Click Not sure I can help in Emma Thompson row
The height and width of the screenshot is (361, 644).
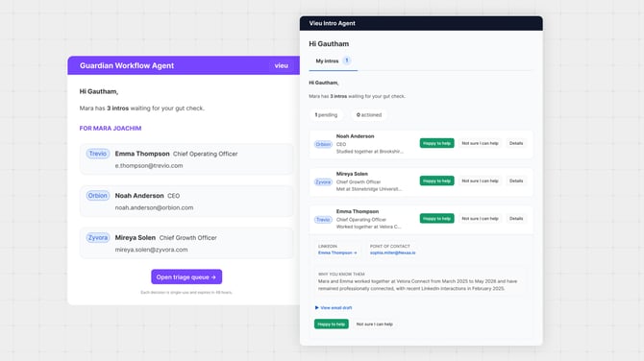[480, 219]
